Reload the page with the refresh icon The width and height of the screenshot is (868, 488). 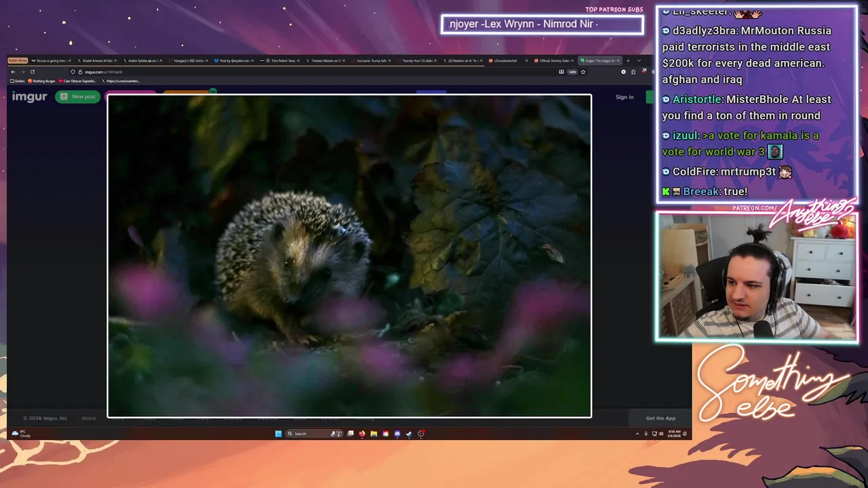(x=32, y=72)
